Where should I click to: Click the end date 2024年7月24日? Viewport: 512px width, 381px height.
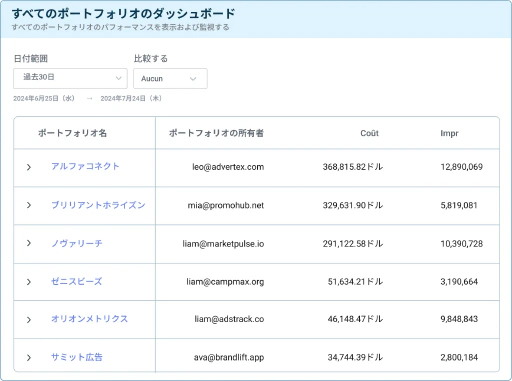point(131,98)
